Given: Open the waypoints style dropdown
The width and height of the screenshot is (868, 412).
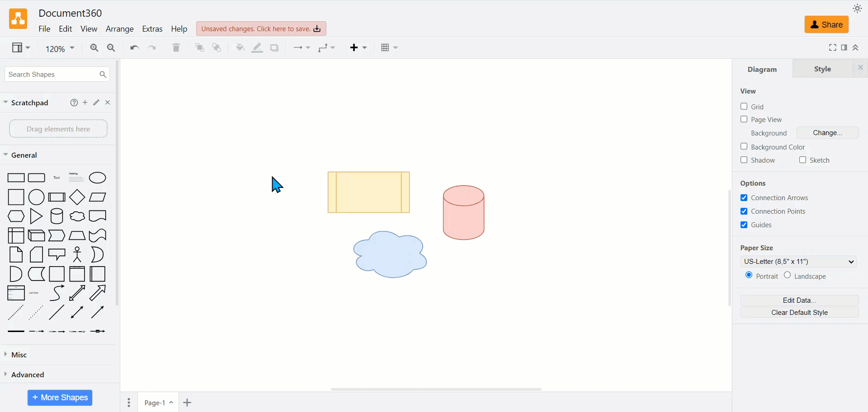Looking at the screenshot, I should click(x=326, y=48).
